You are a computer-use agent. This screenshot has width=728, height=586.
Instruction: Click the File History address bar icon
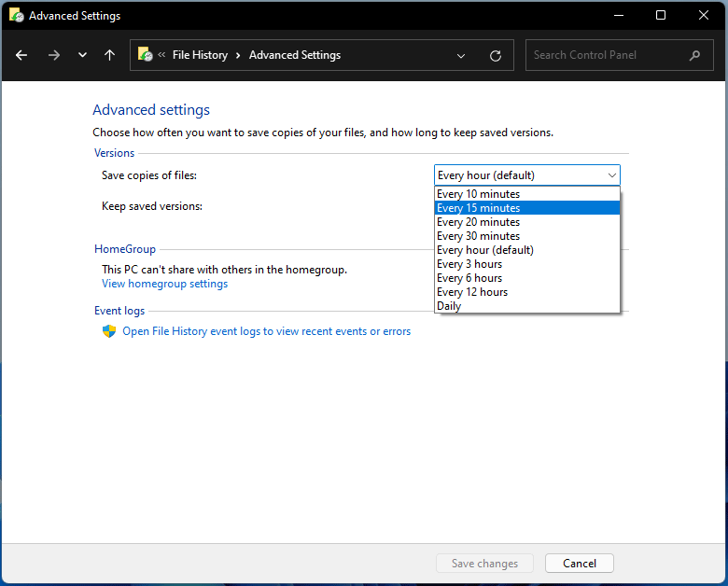[x=146, y=55]
